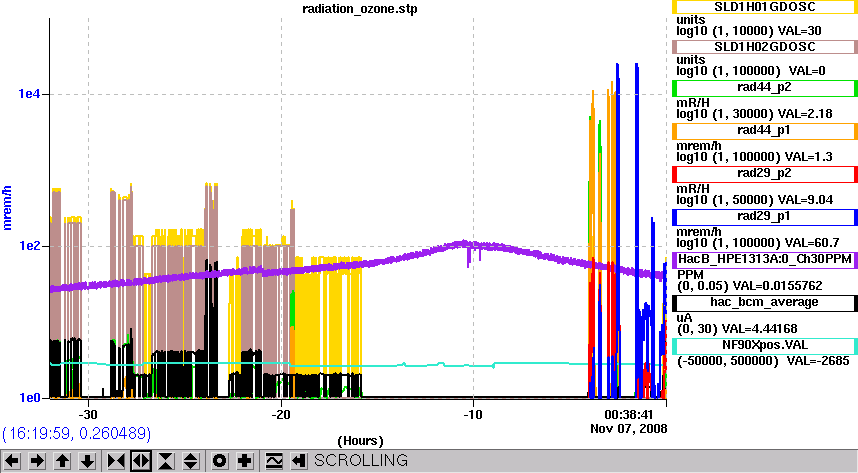Click the -20 hours x-axis tick
This screenshot has height=473, width=858.
281,414
